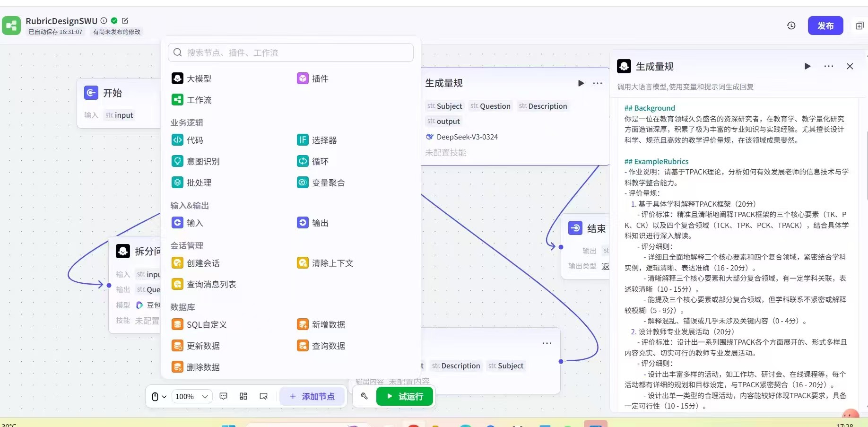
Task: Open the more options menu in 生成量规 panel
Action: (829, 66)
